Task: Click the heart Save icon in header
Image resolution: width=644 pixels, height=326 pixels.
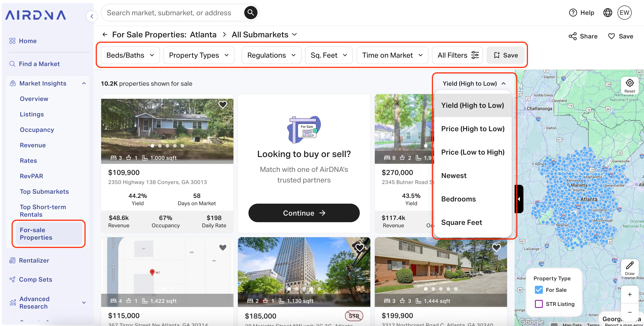Action: [x=611, y=36]
